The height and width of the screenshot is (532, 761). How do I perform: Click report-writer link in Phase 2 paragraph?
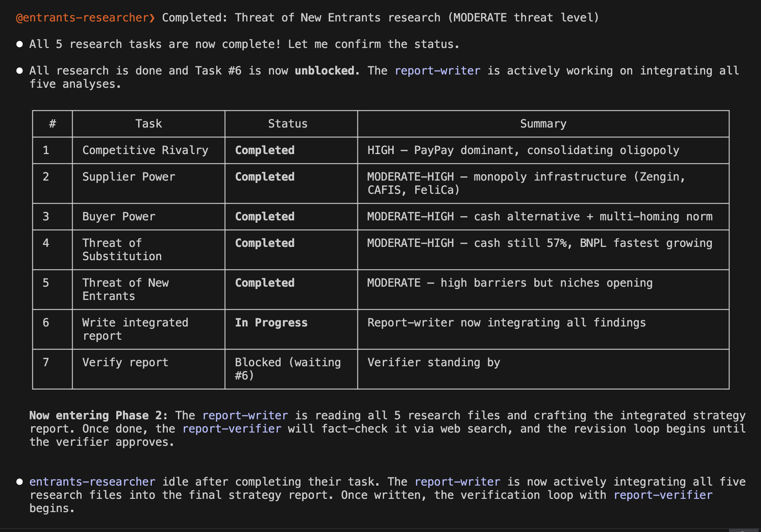click(245, 416)
